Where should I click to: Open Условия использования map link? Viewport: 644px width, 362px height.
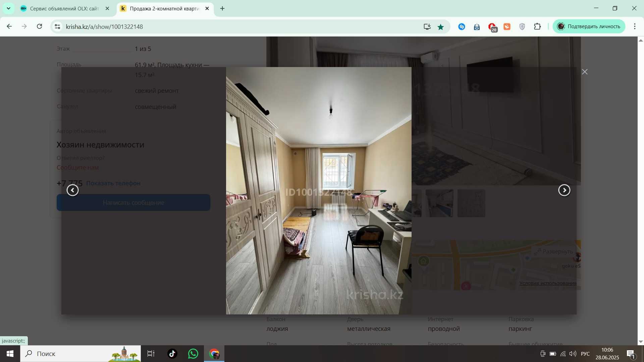click(548, 283)
